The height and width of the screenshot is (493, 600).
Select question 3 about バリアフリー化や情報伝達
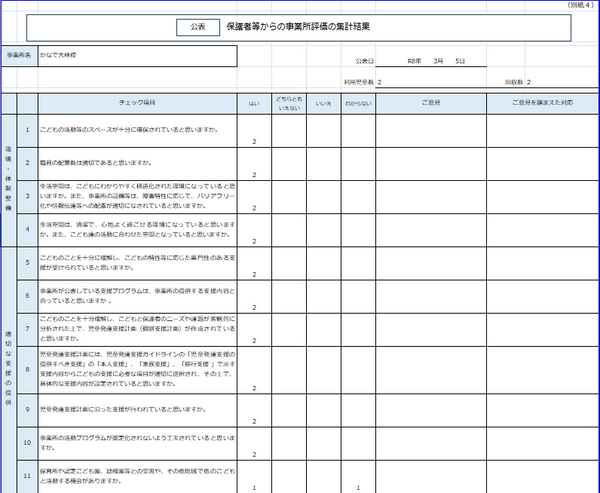click(137, 196)
